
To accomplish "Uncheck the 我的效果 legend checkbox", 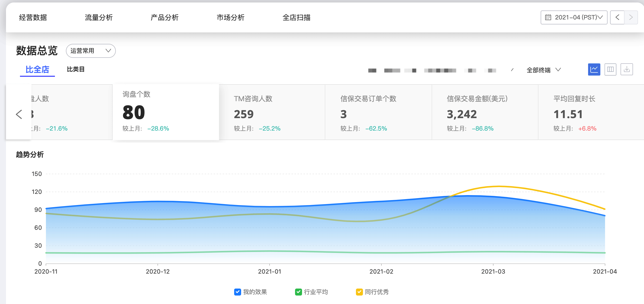I will tap(237, 292).
